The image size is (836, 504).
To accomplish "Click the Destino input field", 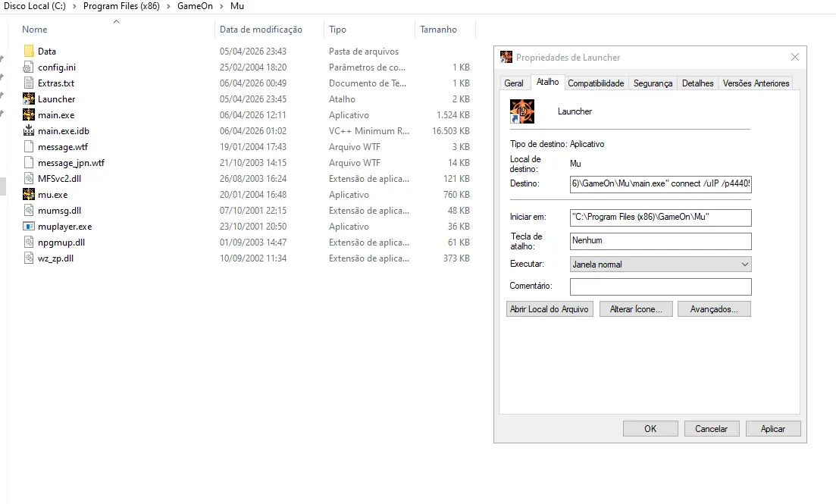I will click(661, 184).
